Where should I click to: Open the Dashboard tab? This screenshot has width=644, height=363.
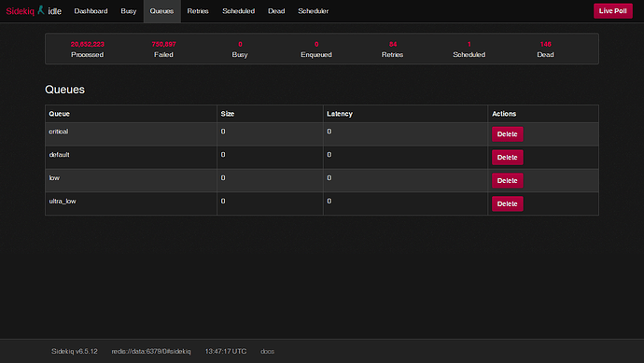[91, 11]
